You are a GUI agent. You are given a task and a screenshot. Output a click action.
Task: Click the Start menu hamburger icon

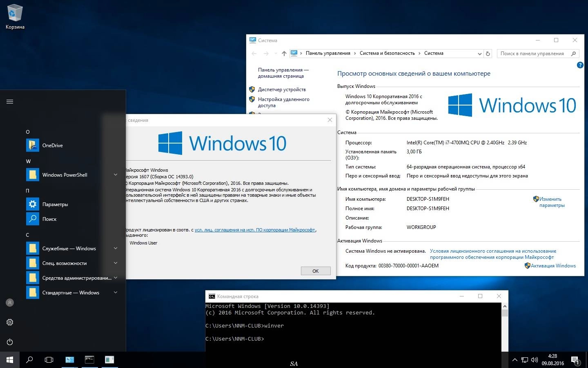coord(10,101)
